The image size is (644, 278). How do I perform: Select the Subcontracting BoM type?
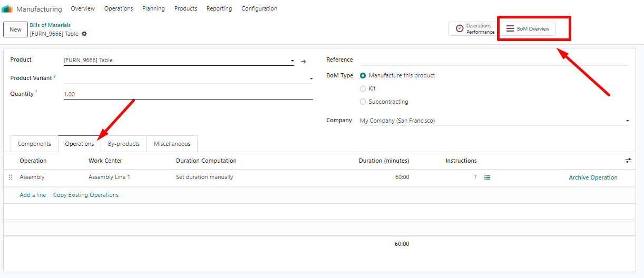[x=363, y=102]
